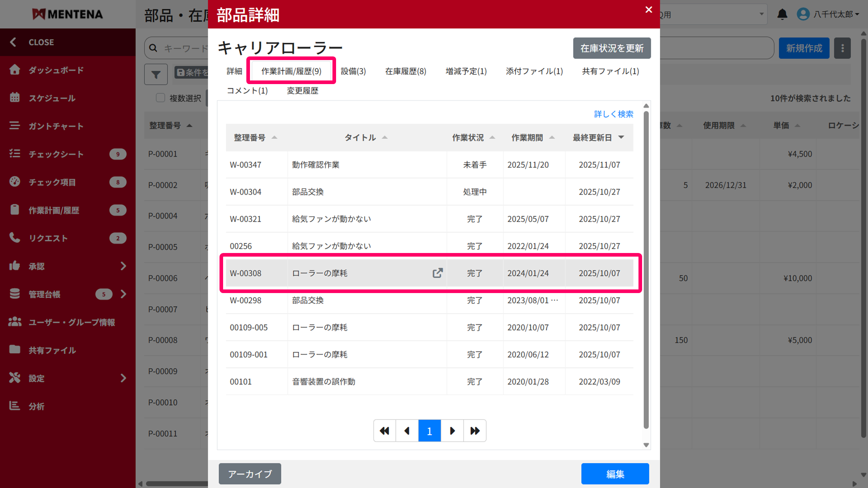Click the 詳しく検索 link
Image resolution: width=868 pixels, height=488 pixels.
[x=613, y=114]
